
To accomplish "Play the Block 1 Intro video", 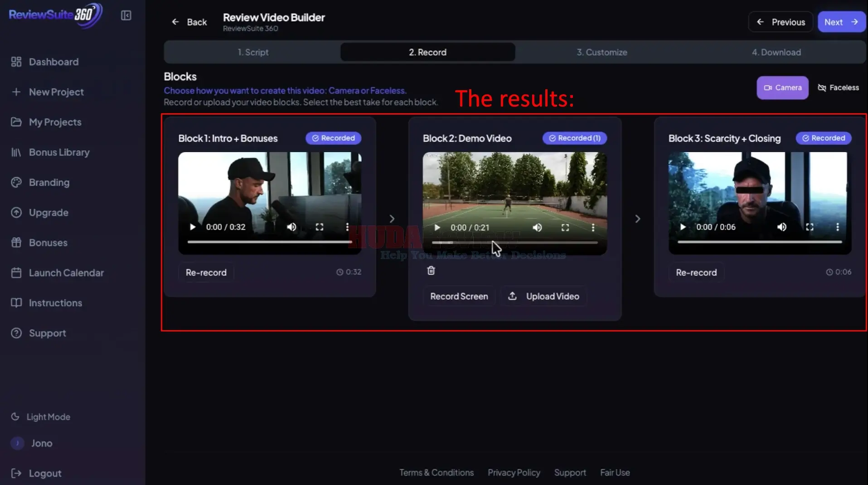I will (192, 227).
